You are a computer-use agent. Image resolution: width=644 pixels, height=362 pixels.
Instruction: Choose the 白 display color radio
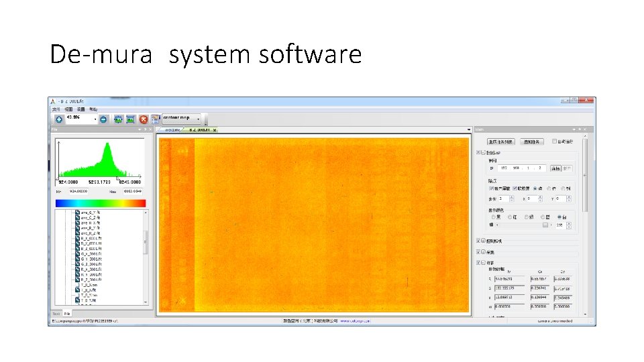click(x=559, y=217)
